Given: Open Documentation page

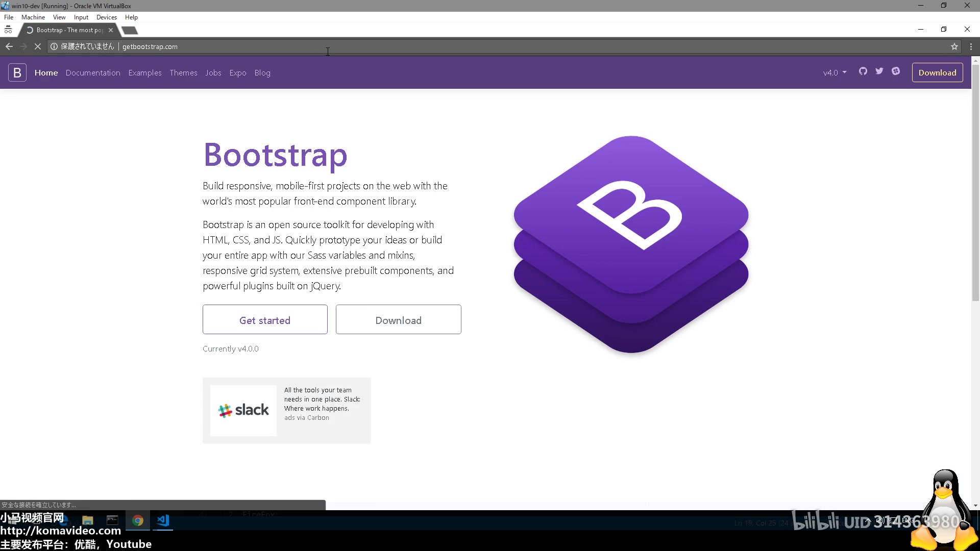Looking at the screenshot, I should (93, 72).
